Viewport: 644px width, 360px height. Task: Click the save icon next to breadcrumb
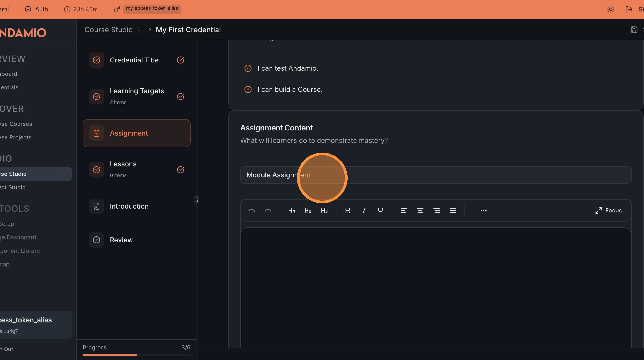[x=634, y=30]
